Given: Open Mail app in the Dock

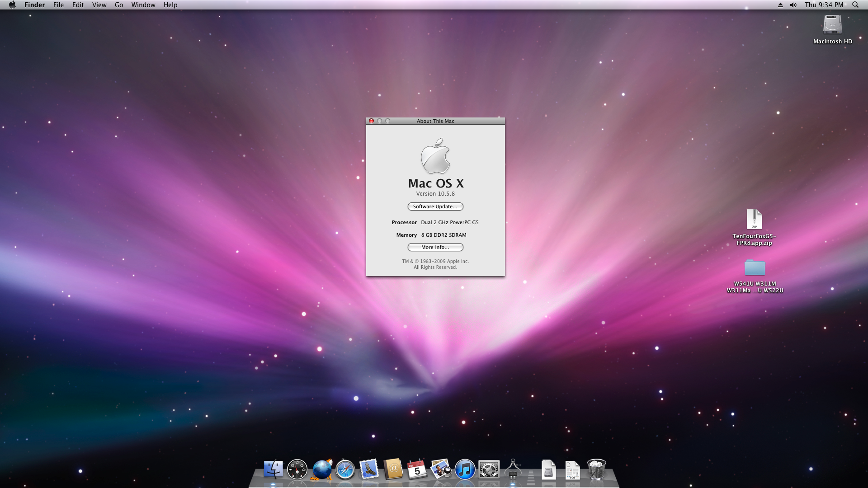Looking at the screenshot, I should coord(369,469).
